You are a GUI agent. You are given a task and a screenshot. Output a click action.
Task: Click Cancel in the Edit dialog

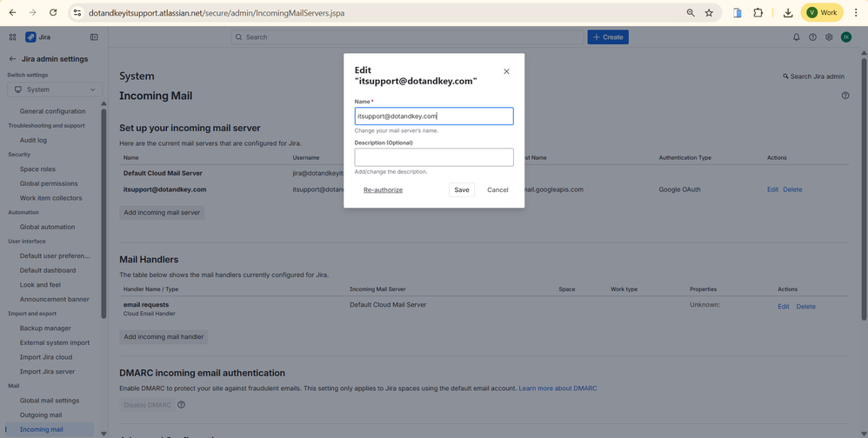coord(497,189)
